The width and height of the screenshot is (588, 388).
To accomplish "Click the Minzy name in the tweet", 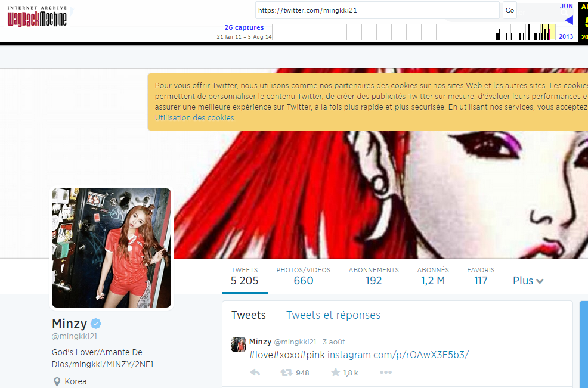I will click(x=260, y=342).
